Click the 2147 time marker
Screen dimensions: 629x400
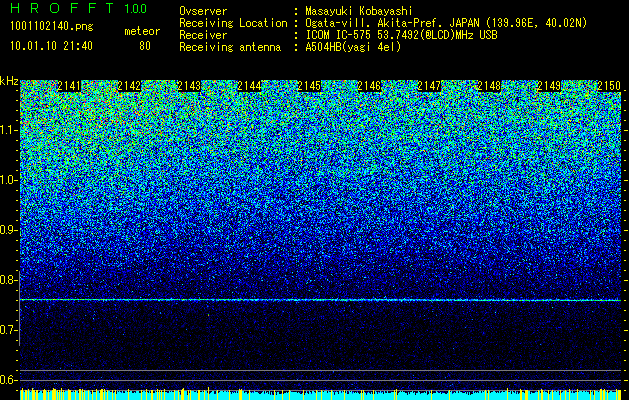coord(429,86)
